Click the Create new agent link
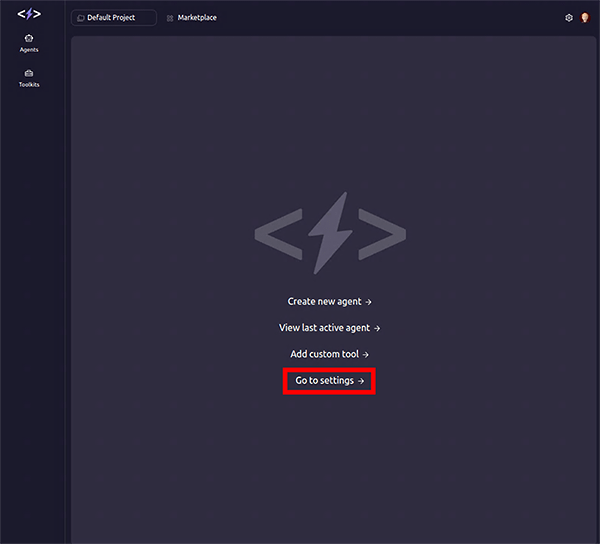 329,301
